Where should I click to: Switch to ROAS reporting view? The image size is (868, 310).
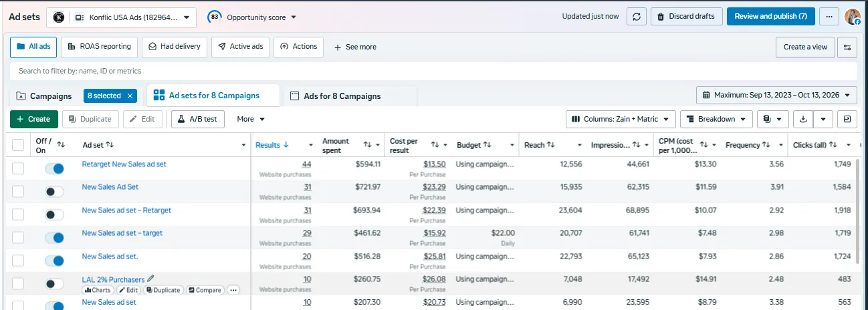(x=99, y=47)
